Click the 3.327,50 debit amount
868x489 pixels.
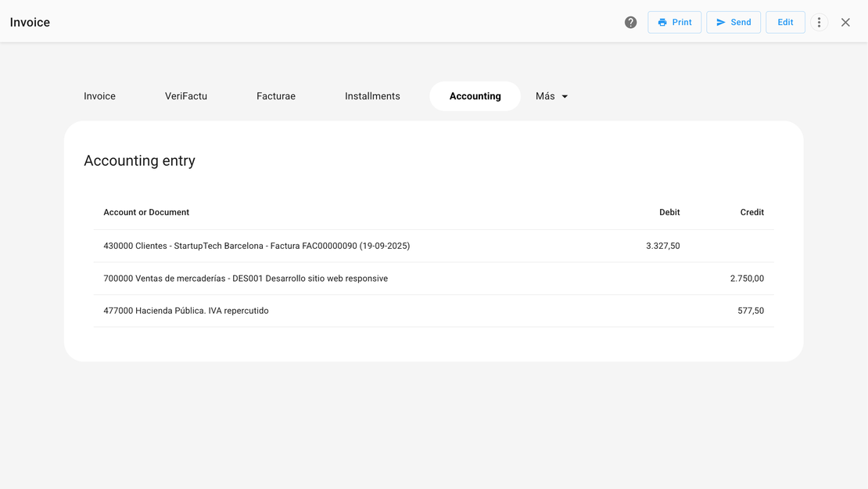(x=662, y=246)
